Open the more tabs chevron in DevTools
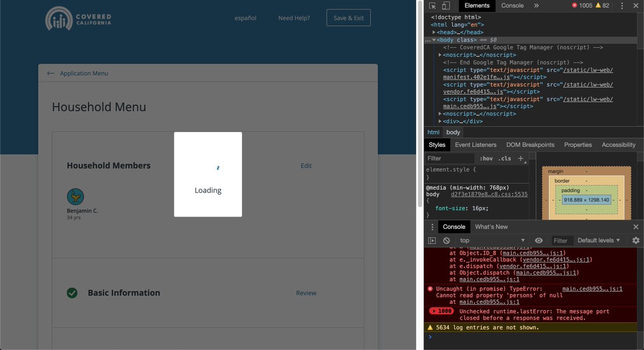 pos(536,5)
